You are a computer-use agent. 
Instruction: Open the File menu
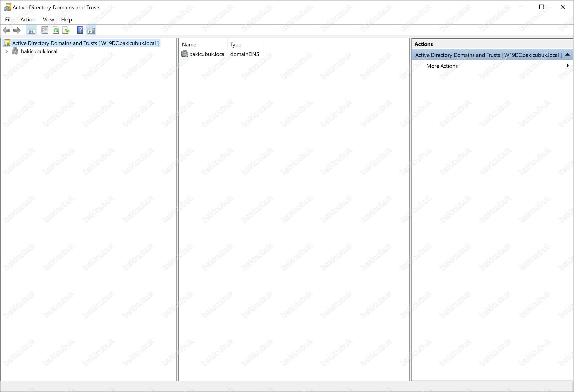tap(9, 20)
